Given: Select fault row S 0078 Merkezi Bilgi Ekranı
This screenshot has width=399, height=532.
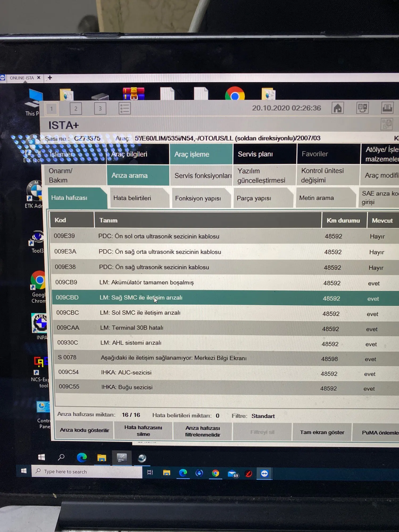Looking at the screenshot, I should (x=227, y=358).
